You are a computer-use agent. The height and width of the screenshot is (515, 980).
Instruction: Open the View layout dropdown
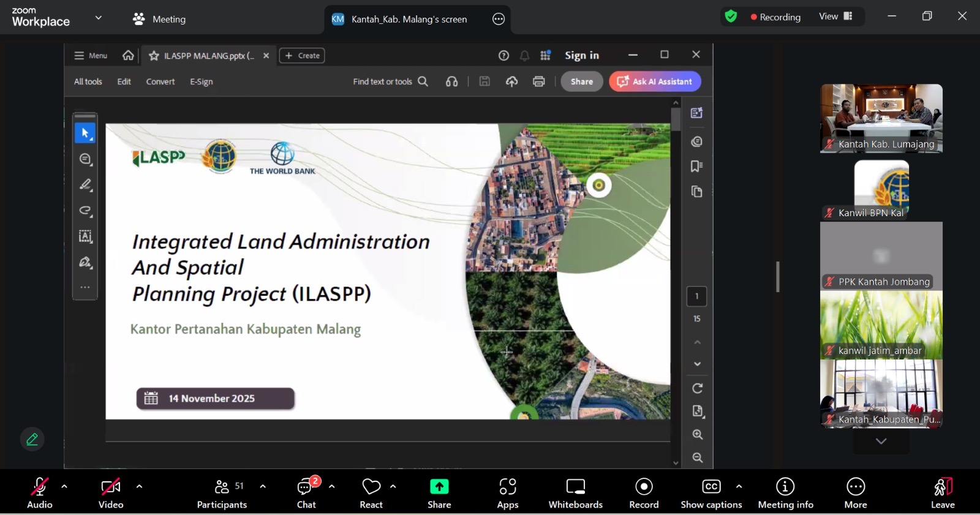tap(835, 17)
